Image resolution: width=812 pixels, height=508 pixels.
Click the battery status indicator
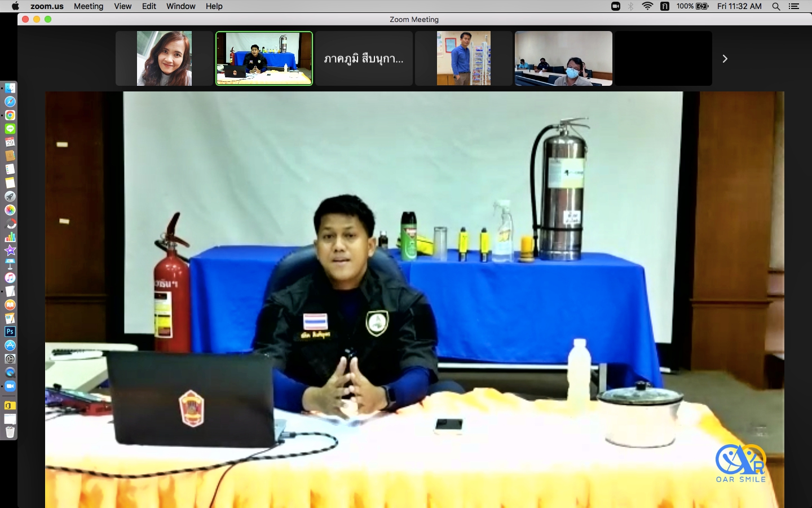pos(702,6)
